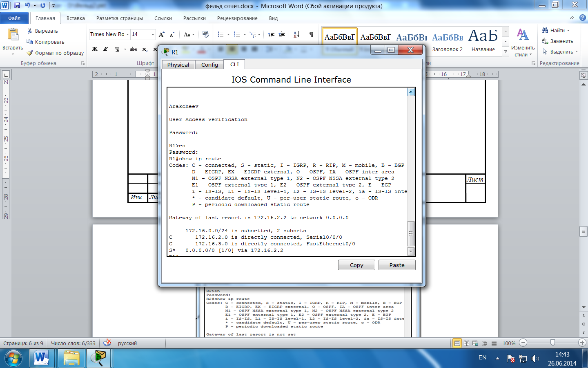The image size is (588, 368).
Task: Switch to Разметка страницы ribbon tab
Action: (x=120, y=18)
